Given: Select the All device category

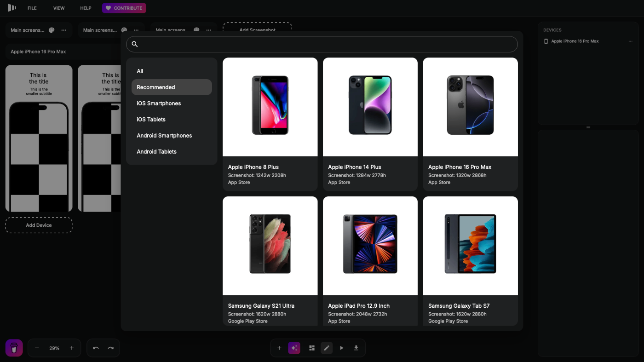Looking at the screenshot, I should pos(172,71).
